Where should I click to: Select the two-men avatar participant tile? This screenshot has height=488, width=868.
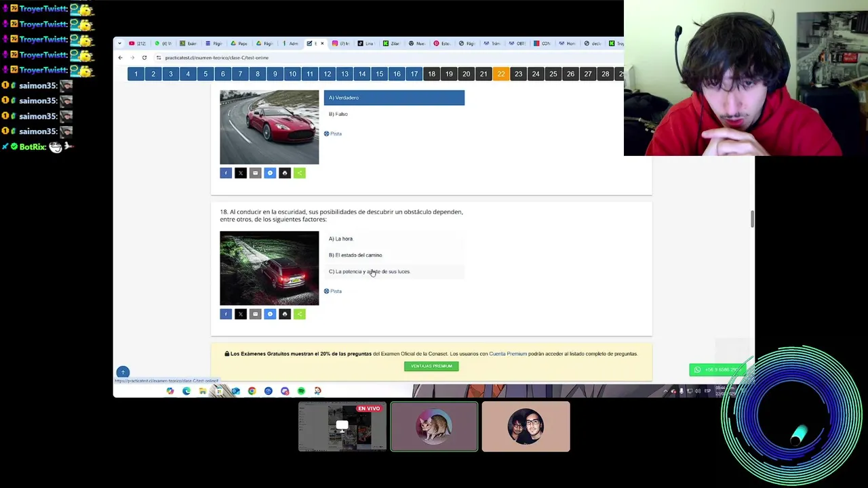pyautogui.click(x=526, y=426)
